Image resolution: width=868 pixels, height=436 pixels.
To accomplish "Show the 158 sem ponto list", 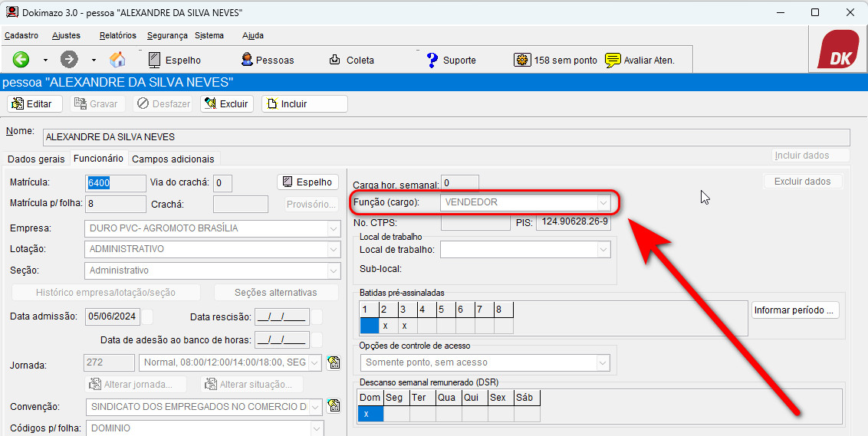I will 556,60.
